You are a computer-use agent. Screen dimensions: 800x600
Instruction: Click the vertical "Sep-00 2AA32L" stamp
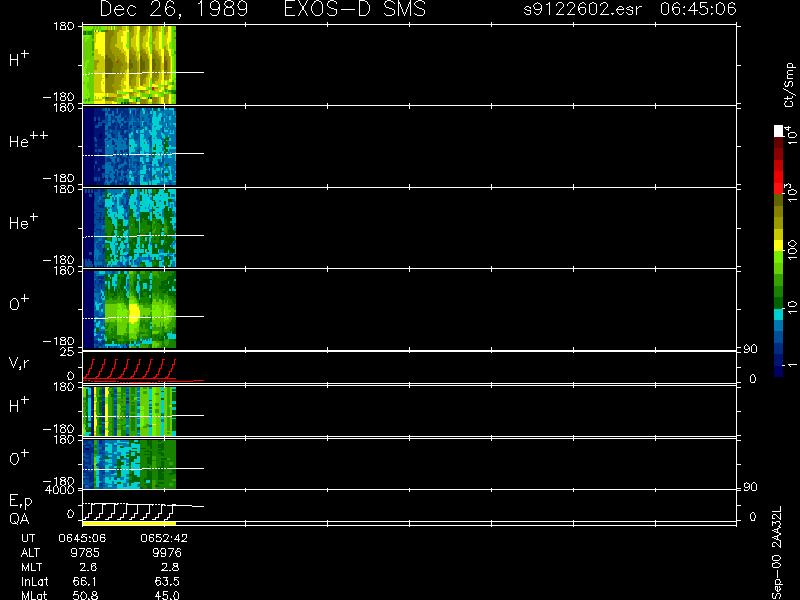click(x=777, y=553)
